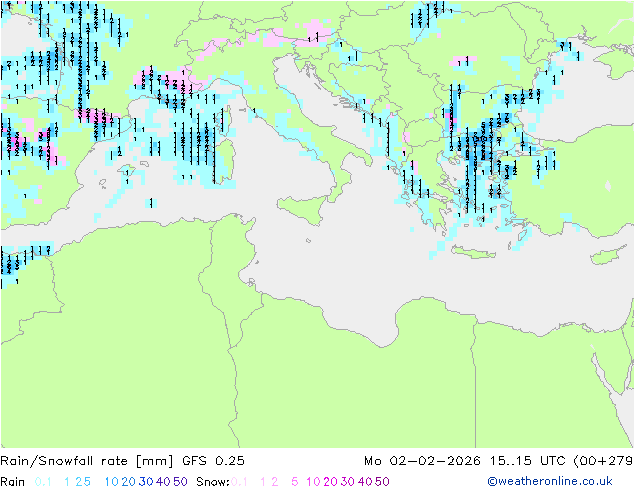This screenshot has width=634, height=490.
Task: Select the snow legend value 40
Action: pos(365,482)
